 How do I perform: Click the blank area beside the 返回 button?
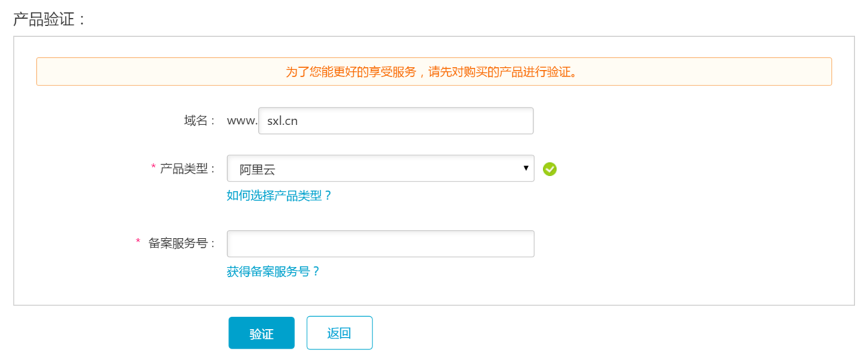[579, 333]
